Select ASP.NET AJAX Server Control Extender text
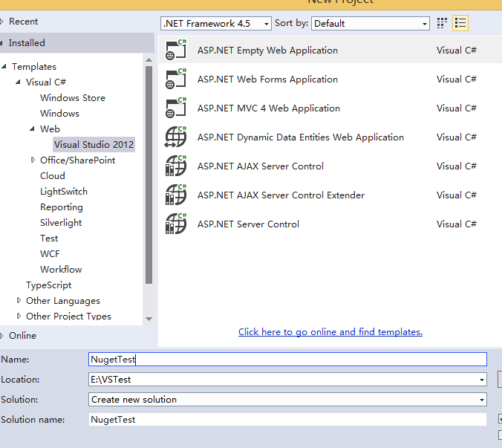The width and height of the screenshot is (502, 448). 281,195
